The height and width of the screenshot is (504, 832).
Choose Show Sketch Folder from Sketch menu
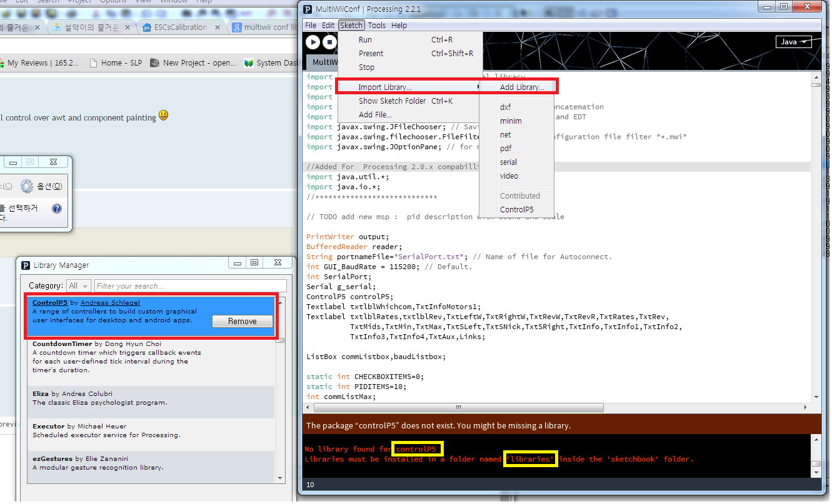(409, 101)
